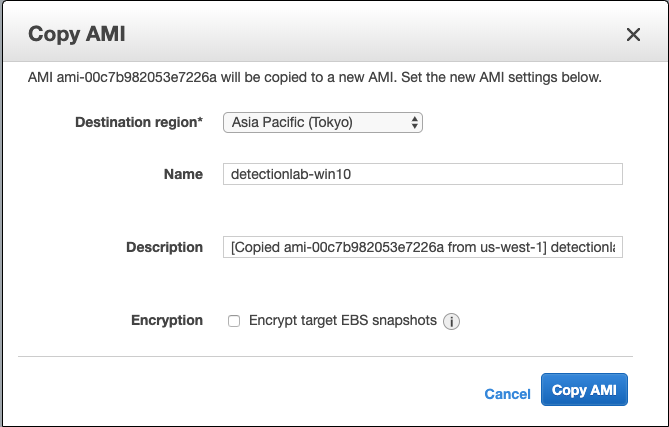Click the arrows on Asia Pacific (Tokyo) selector

coord(415,122)
